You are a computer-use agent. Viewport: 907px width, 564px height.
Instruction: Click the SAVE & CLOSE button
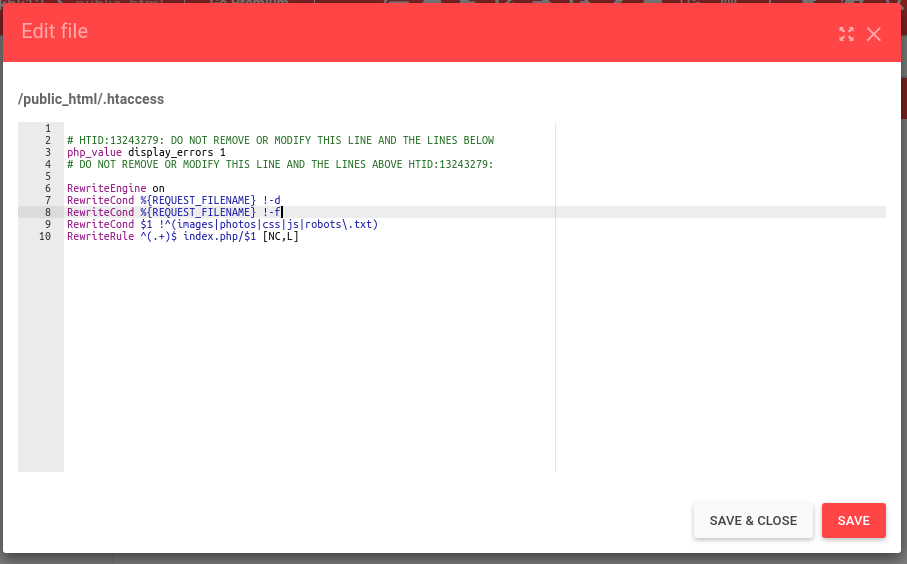(x=753, y=521)
